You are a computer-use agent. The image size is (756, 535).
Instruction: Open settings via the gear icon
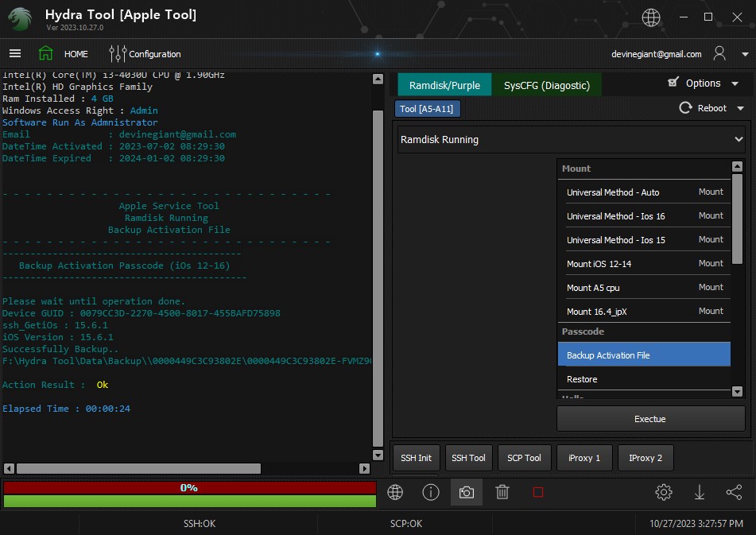tap(664, 492)
